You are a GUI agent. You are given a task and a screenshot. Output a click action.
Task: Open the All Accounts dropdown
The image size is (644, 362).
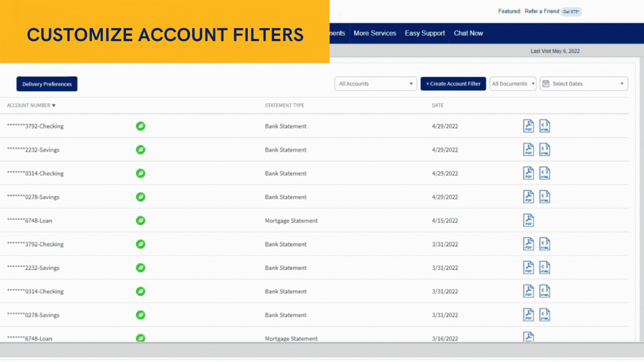[x=376, y=83]
